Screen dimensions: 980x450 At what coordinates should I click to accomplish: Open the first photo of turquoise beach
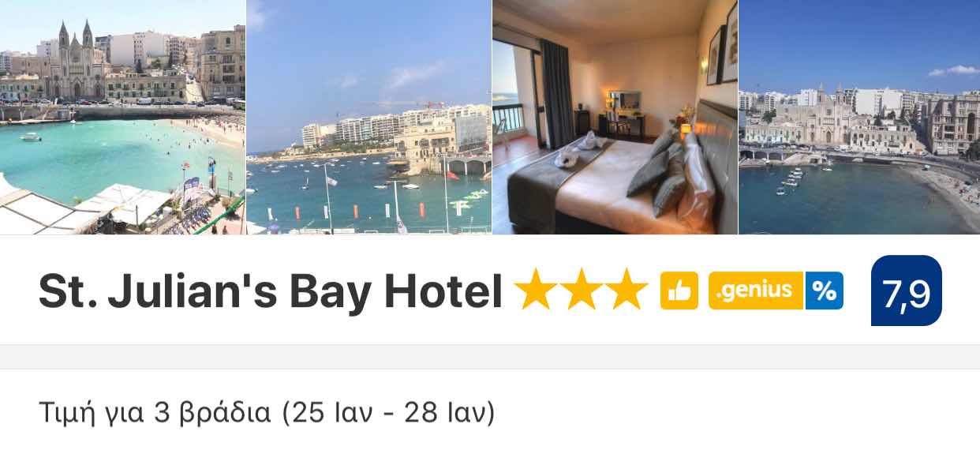click(122, 117)
